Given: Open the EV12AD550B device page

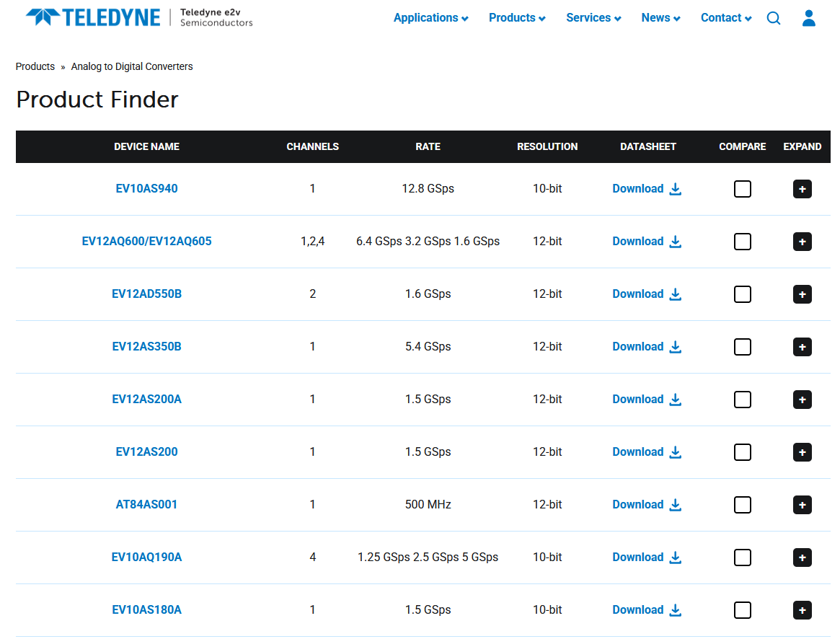Looking at the screenshot, I should (x=147, y=294).
